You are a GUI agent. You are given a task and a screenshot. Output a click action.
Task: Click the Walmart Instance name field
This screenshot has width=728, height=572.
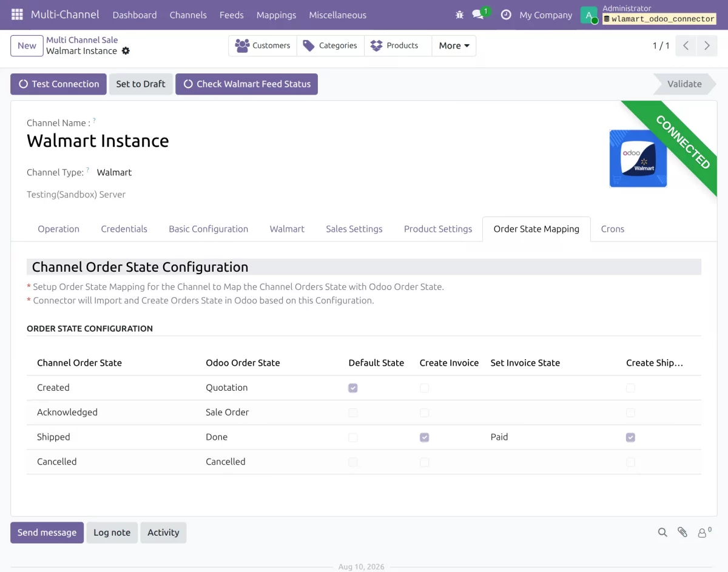coord(98,141)
